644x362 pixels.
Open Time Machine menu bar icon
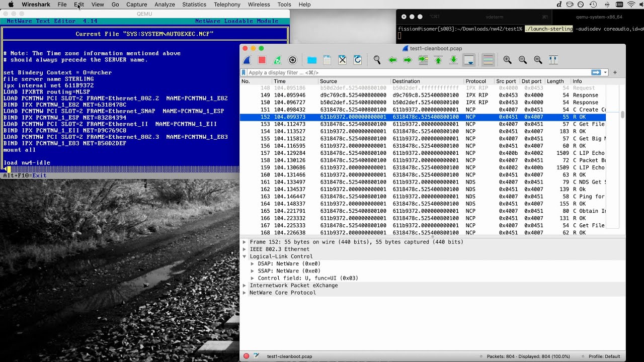593,5
